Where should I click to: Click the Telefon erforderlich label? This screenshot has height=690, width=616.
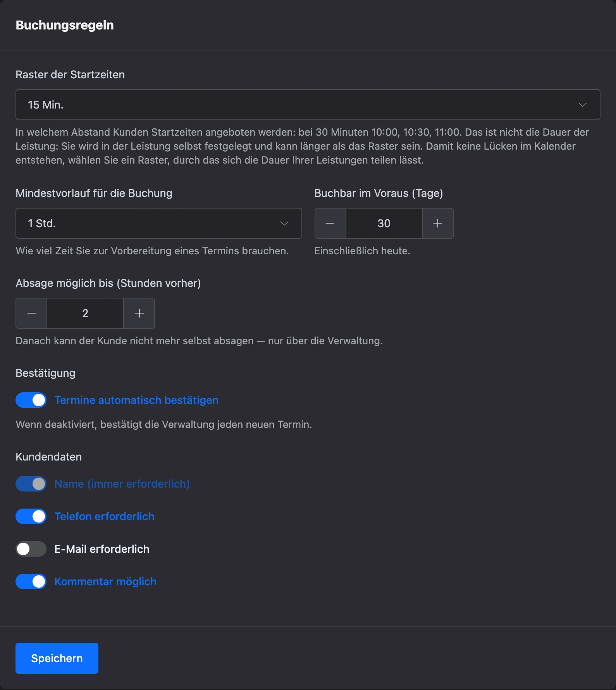pos(104,516)
